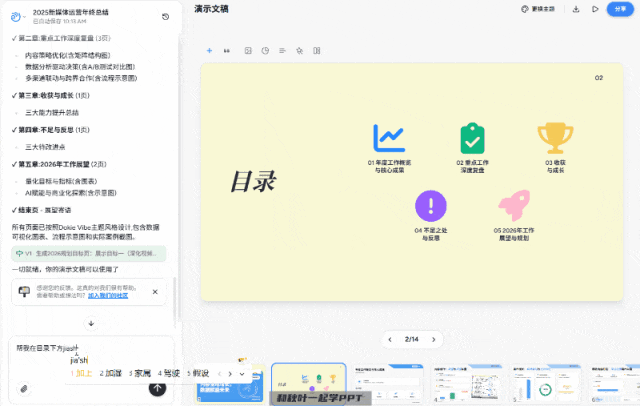Click the 第二章 outline heading
The width and height of the screenshot is (640, 406).
coord(61,38)
